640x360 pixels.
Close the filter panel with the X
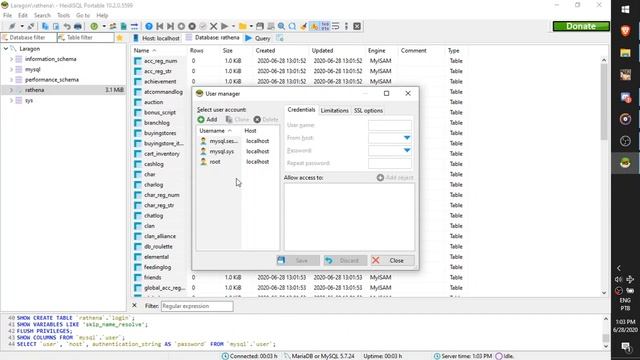click(134, 305)
